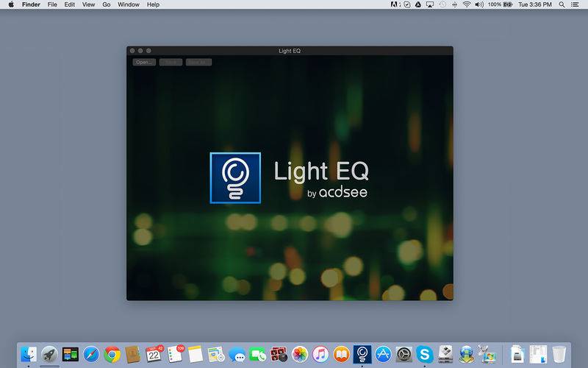Click the Light EQ icon in the Dock
Screen dimensions: 588x368
[362, 354]
